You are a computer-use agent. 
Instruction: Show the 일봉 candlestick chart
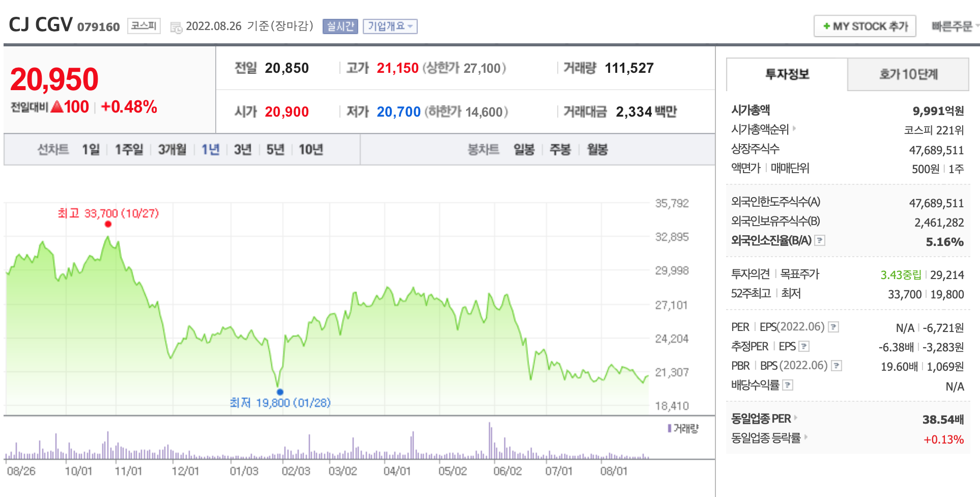pos(524,149)
